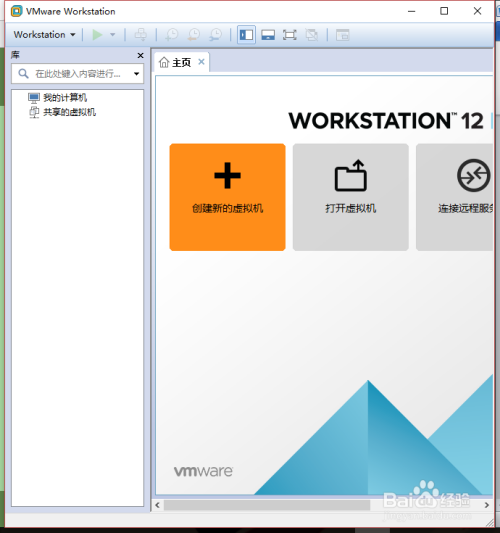Screen dimensions: 500x533
Task: Click the horizontal scrollbar left arrow
Action: pos(157,505)
